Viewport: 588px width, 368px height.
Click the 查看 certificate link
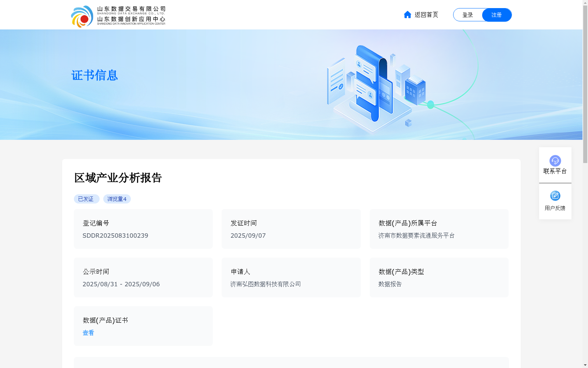click(x=88, y=333)
